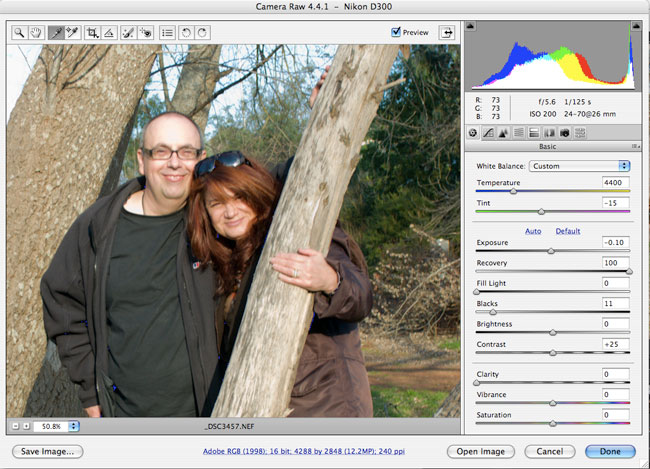Switch to the Detail tab

point(503,133)
